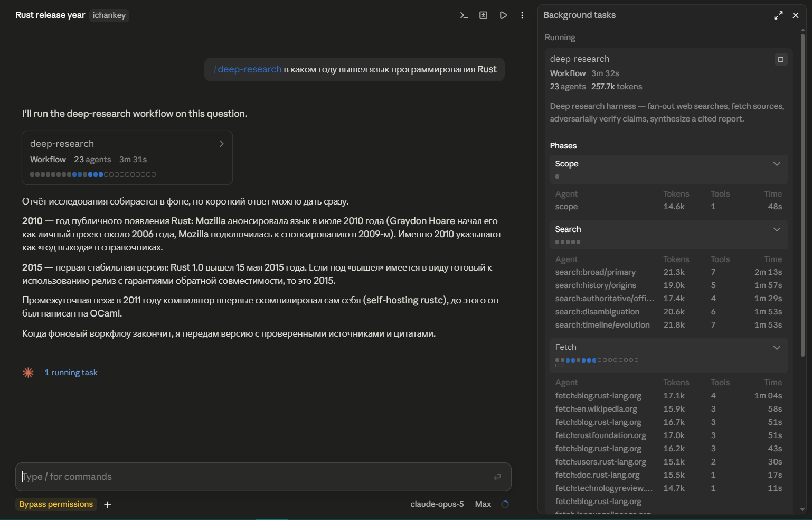Click the deep-research task title in panel

point(580,59)
